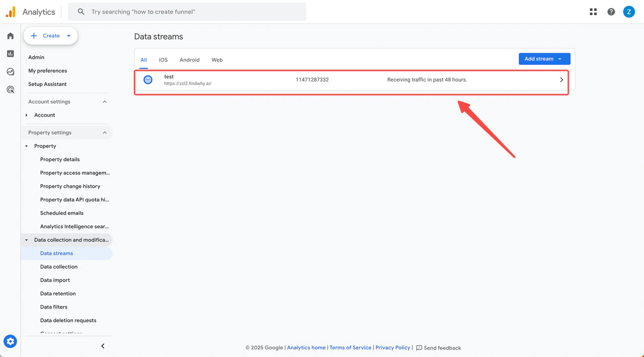This screenshot has width=644, height=357.
Task: Click the Privacy Policy link
Action: (393, 348)
